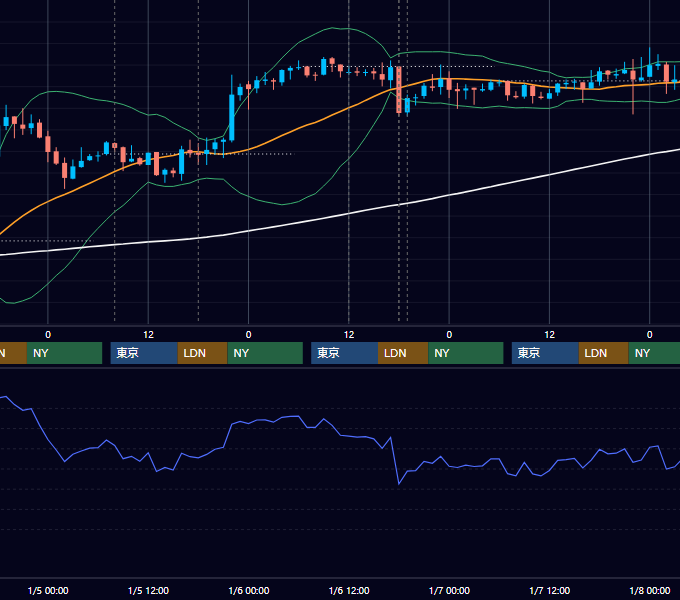Click the 1/7 00:00 time axis label

449,590
